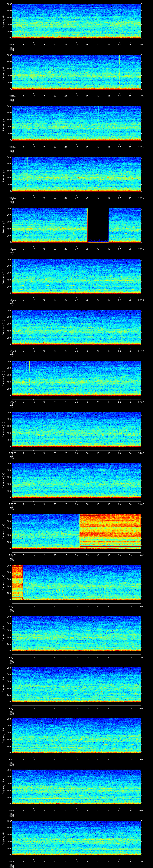Click the 25:00 end time label
Viewport: 153px width, 868px height.
click(141, 555)
